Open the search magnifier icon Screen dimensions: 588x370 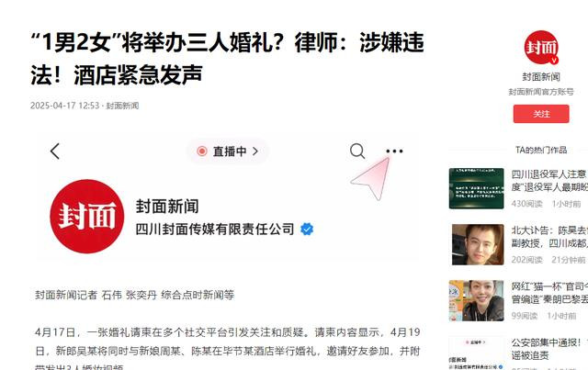pos(357,151)
